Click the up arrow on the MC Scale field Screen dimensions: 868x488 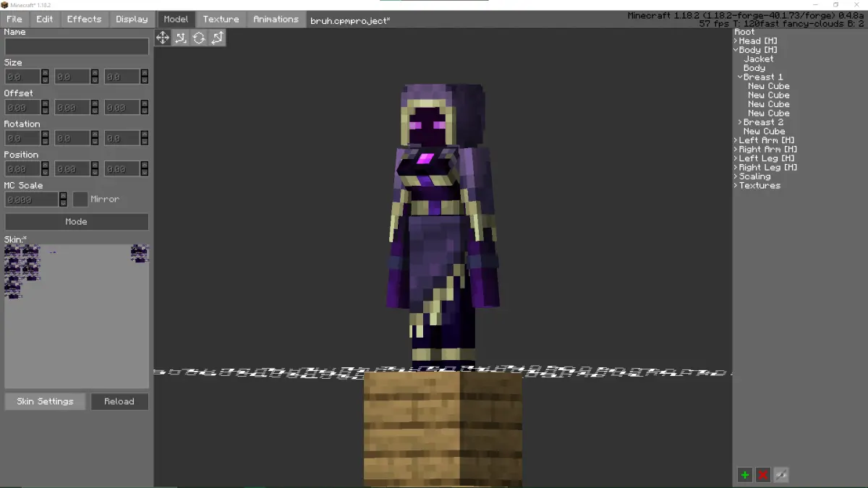[x=63, y=195]
